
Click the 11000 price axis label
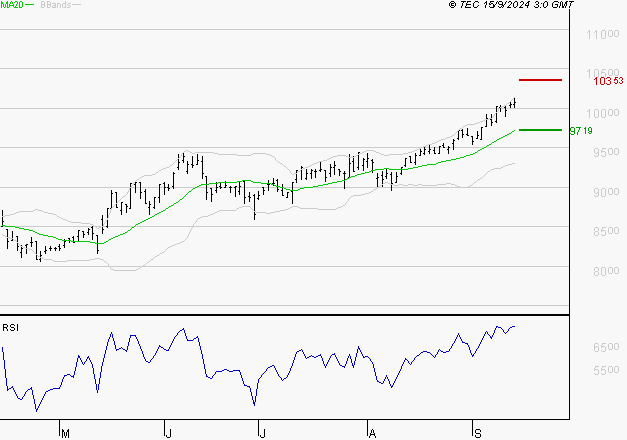[603, 34]
